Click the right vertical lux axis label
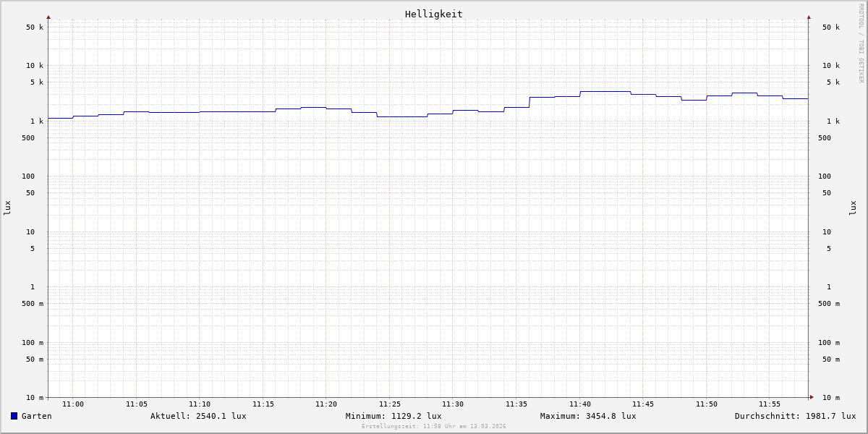The width and height of the screenshot is (868, 434). (x=853, y=208)
